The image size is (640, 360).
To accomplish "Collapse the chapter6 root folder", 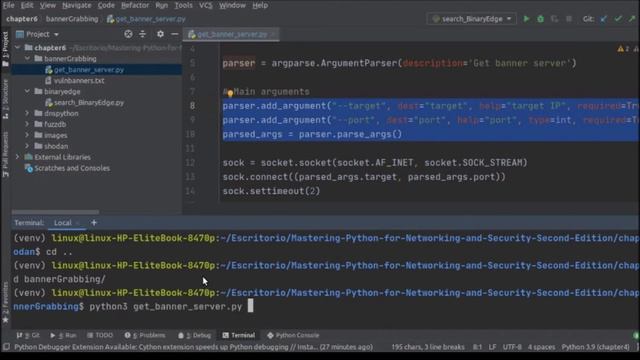I will pos(18,48).
